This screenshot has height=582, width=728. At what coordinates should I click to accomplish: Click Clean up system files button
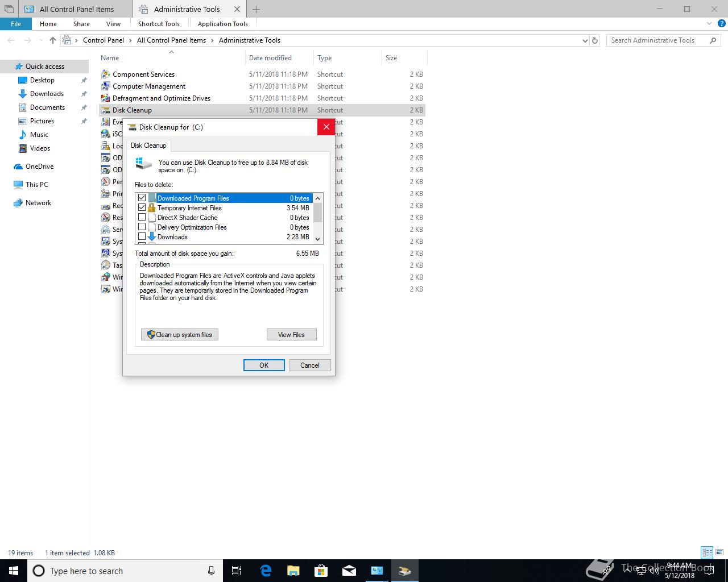pyautogui.click(x=180, y=335)
